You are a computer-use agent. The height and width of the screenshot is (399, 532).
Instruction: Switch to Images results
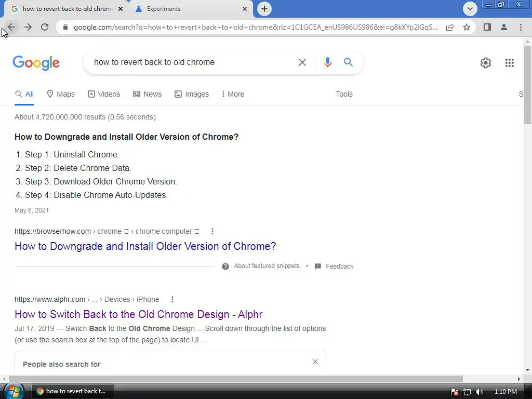tap(192, 95)
